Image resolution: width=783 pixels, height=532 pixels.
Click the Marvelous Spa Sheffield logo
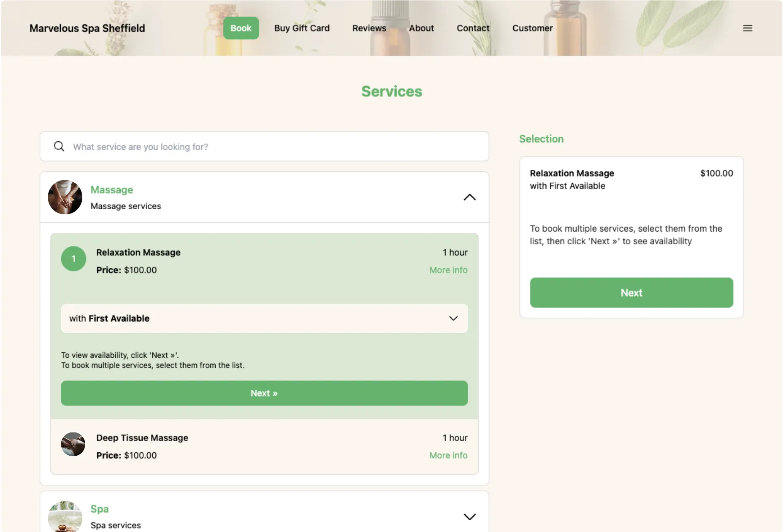click(x=87, y=28)
